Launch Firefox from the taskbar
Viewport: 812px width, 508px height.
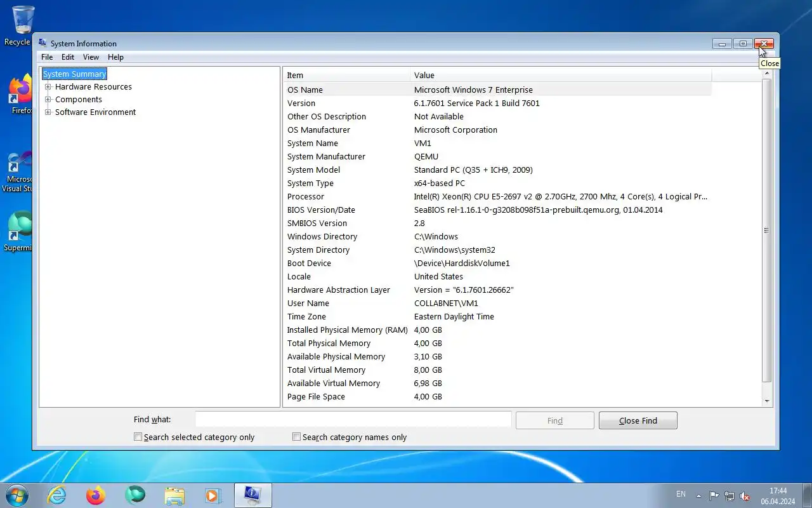tap(96, 495)
